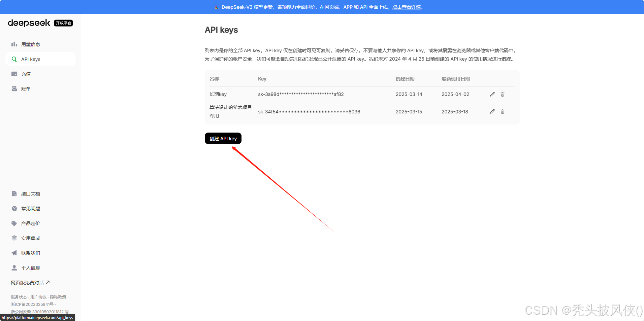Open 网页版免费对话 link
This screenshot has height=321, width=644.
30,283
